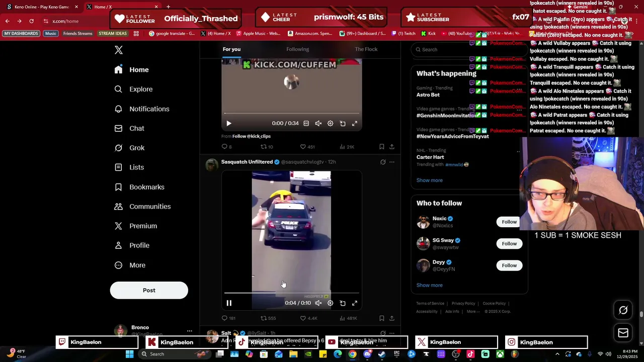Viewport: 644px width, 362px height.
Task: Open floating Grok button on right edge
Action: click(x=623, y=310)
